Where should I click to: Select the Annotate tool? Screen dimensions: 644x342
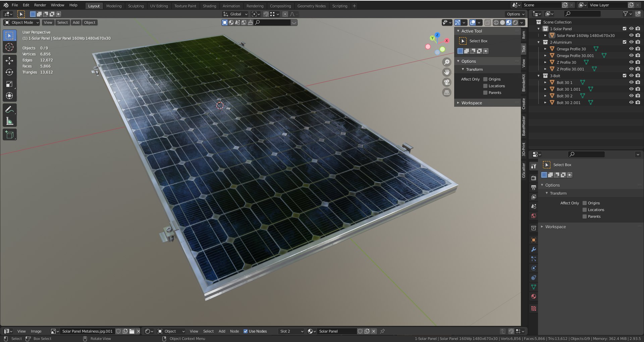9,109
